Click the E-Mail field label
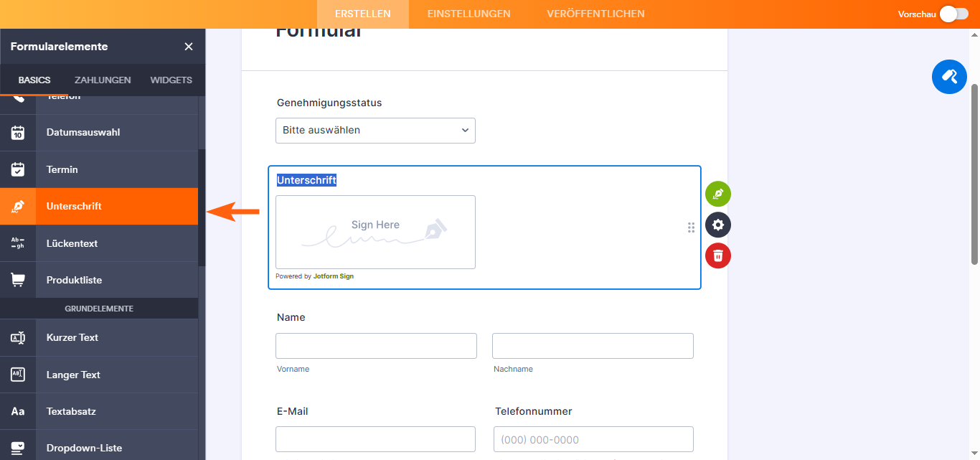Screen dimensions: 980x460 292,411
